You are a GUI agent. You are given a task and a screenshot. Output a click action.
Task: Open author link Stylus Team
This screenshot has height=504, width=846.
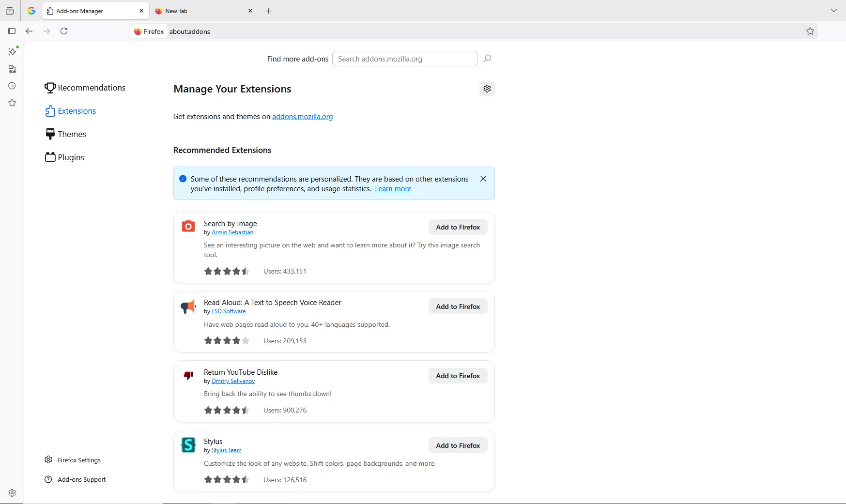click(x=226, y=450)
